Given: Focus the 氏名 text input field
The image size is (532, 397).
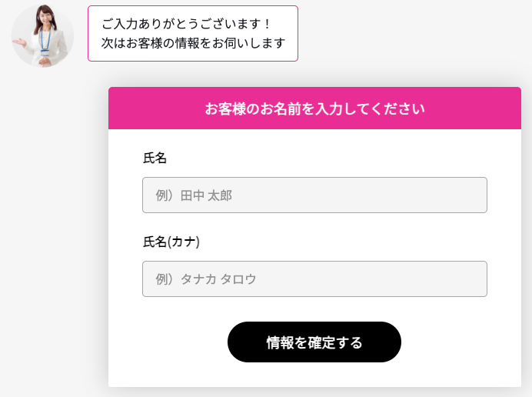Looking at the screenshot, I should [314, 195].
